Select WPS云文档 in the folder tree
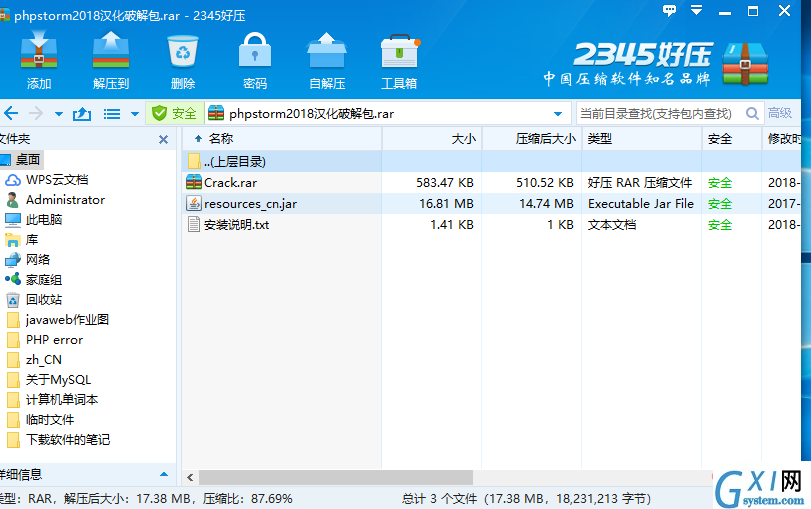 (x=57, y=180)
